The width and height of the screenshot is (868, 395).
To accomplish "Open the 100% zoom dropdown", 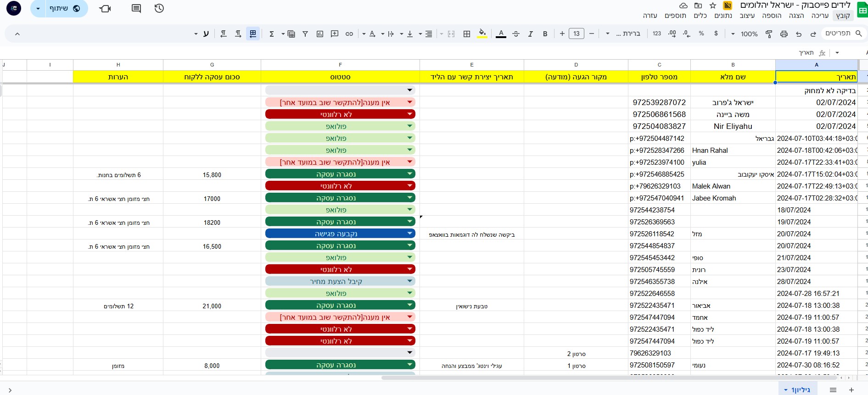I will coord(745,33).
